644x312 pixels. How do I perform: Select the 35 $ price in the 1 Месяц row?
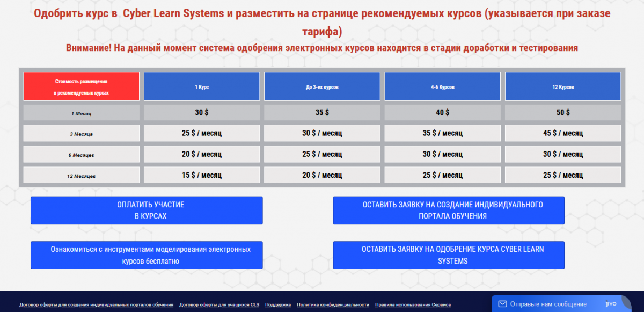coord(322,113)
